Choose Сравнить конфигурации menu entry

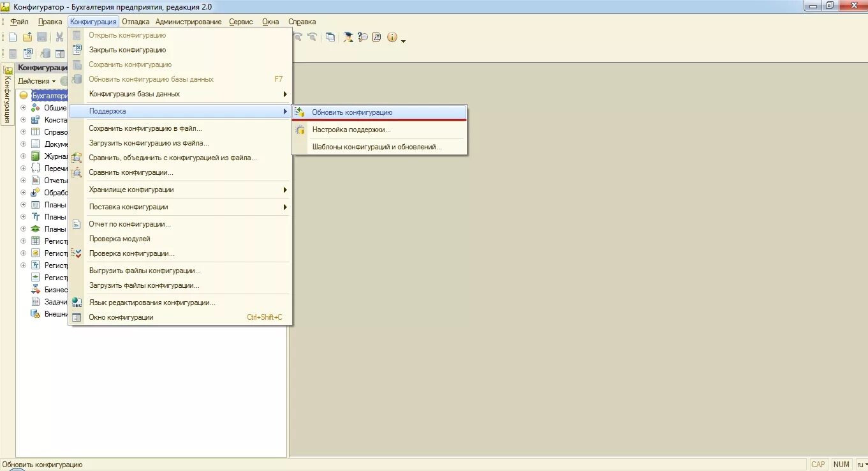click(x=180, y=172)
